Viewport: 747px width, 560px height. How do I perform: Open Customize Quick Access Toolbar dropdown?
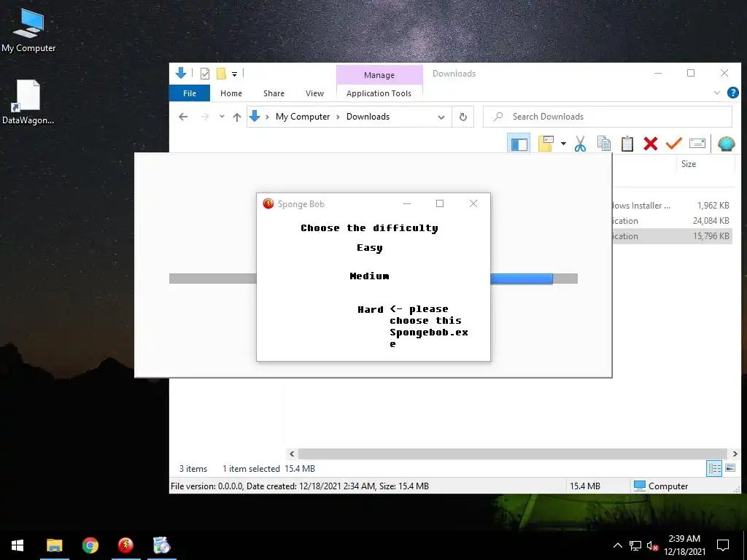pos(234,74)
